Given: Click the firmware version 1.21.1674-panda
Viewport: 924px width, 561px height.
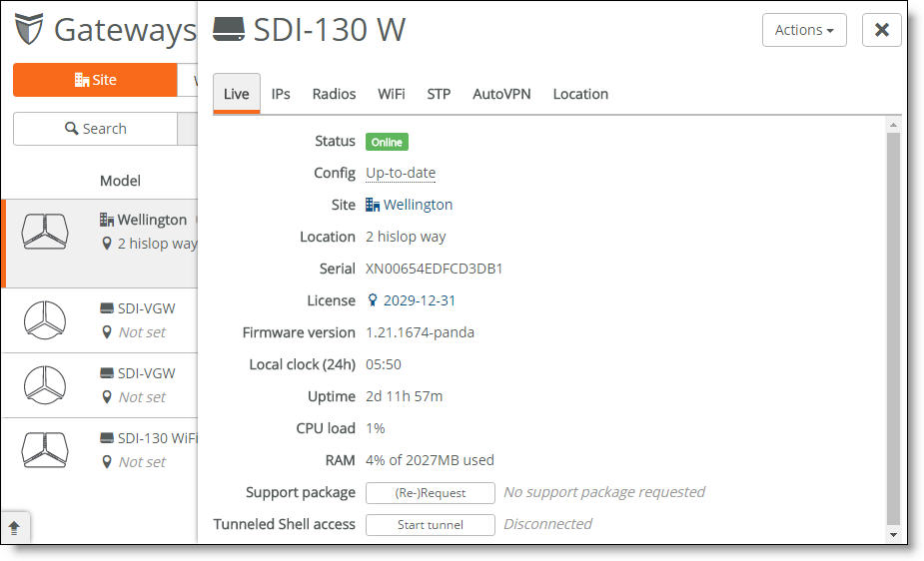Looking at the screenshot, I should coord(420,332).
